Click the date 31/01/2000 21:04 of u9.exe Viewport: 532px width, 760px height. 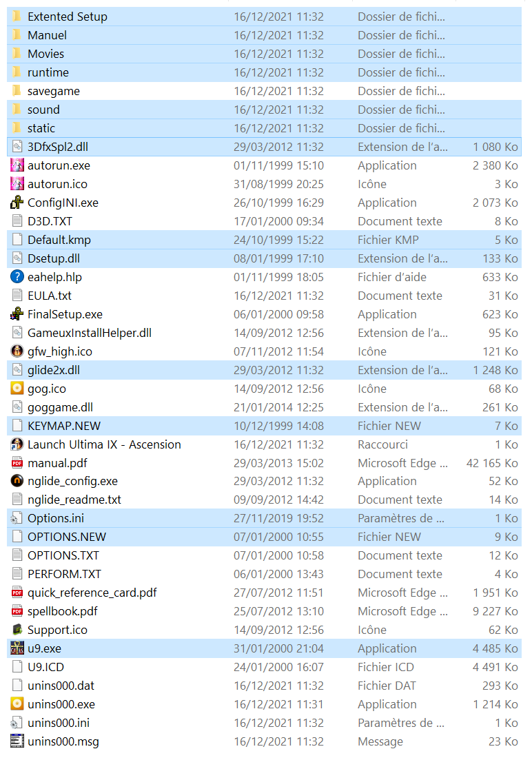click(x=278, y=648)
